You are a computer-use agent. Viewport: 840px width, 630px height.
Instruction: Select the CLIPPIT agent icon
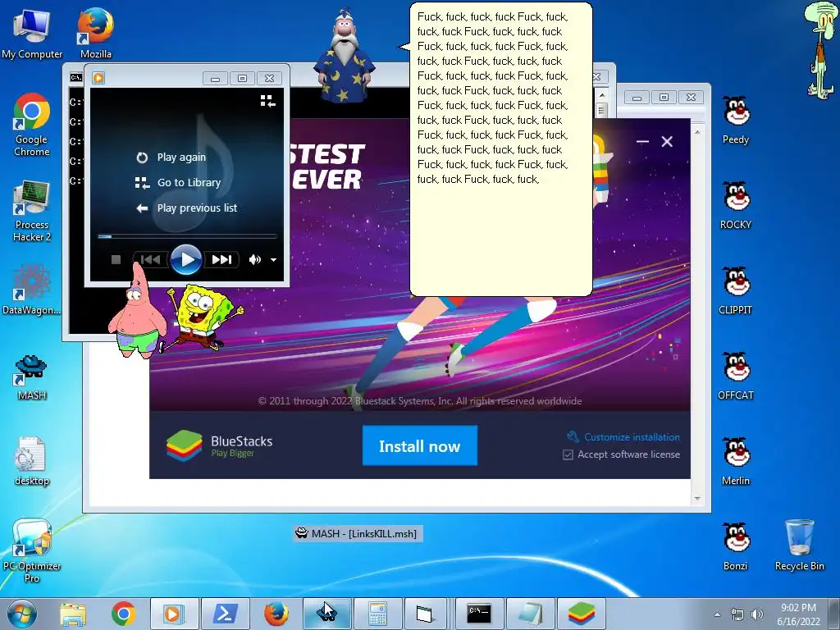736,290
